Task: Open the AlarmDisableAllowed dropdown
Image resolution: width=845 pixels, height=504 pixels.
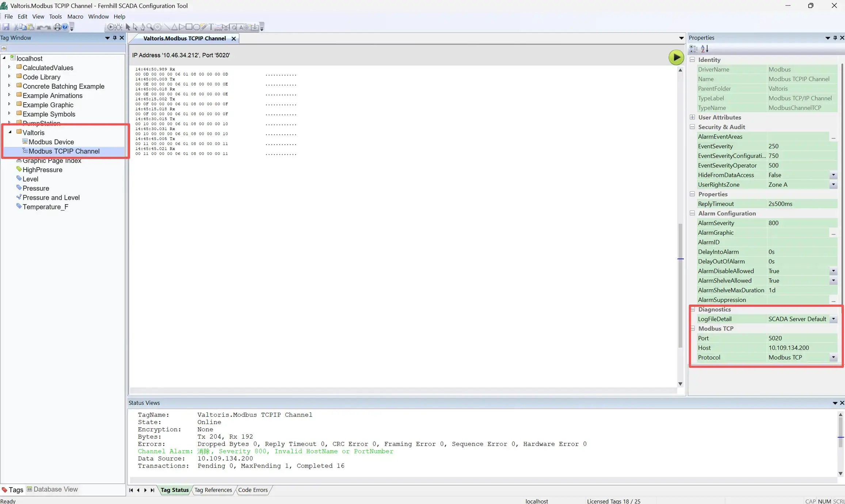Action: click(833, 271)
